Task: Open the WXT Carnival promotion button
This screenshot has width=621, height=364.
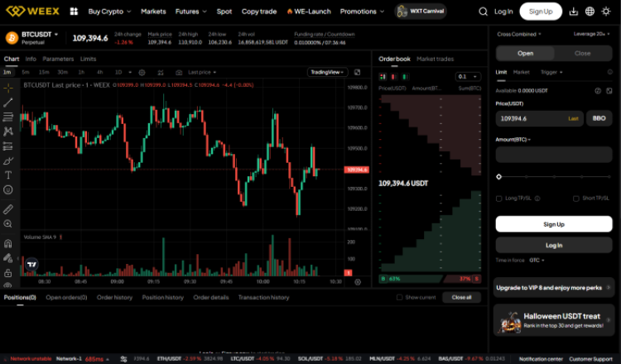Action: (x=421, y=11)
